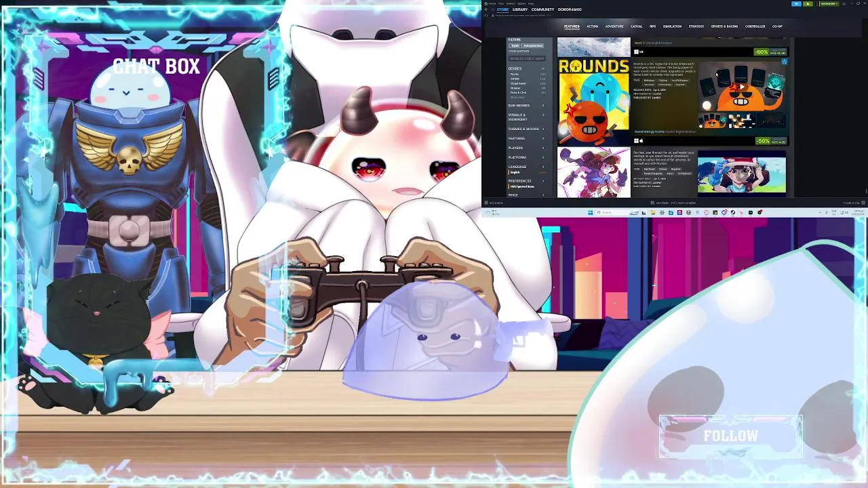Select the Featured category tab
The image size is (868, 488).
tap(572, 26)
